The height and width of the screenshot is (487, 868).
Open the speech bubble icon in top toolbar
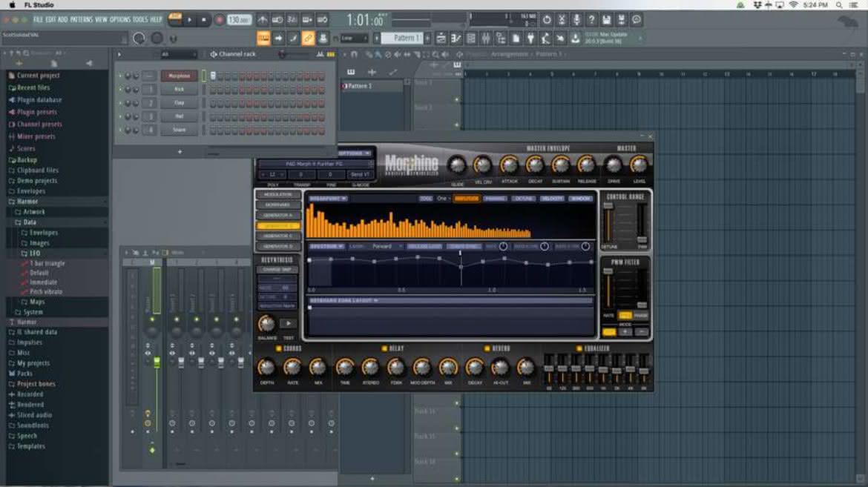click(x=637, y=20)
